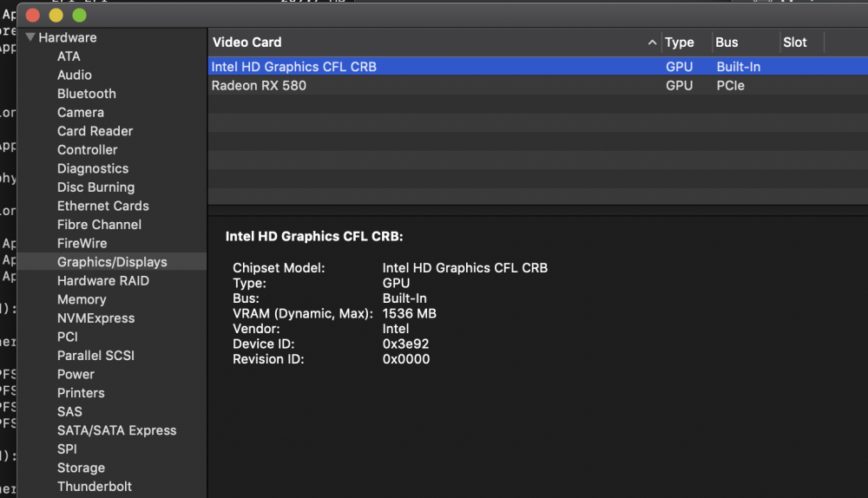Select Printers in the sidebar
The image size is (868, 498).
[x=81, y=393]
